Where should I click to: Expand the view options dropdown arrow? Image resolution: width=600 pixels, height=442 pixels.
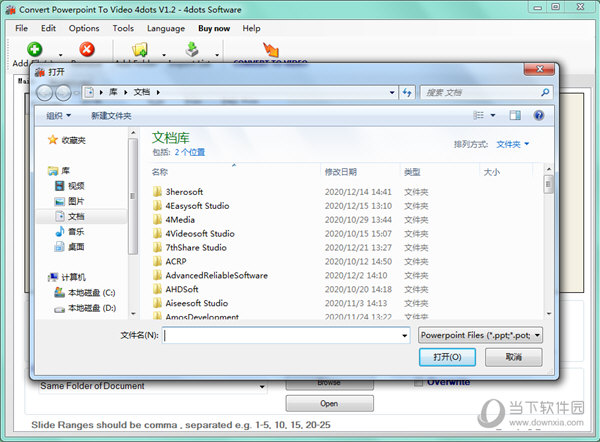493,115
